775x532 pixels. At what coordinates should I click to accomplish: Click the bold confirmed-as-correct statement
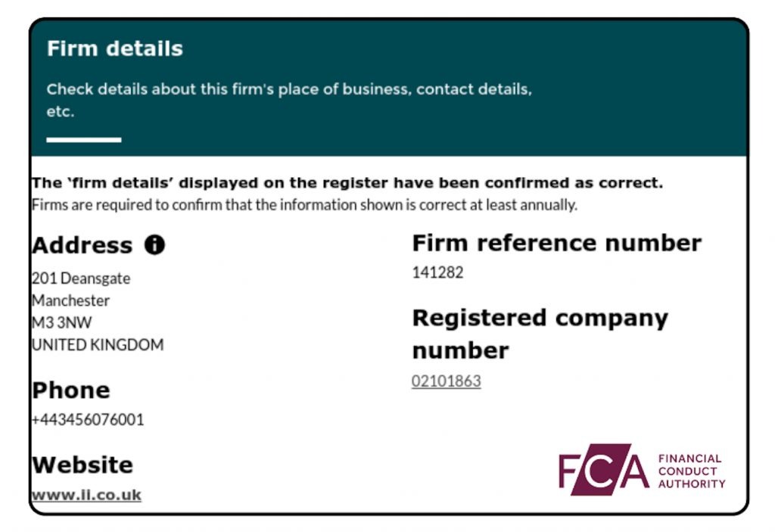point(347,183)
